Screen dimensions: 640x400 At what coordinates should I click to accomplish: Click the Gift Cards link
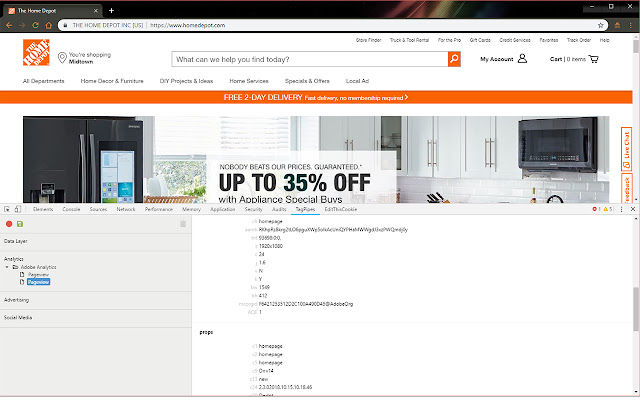point(480,40)
